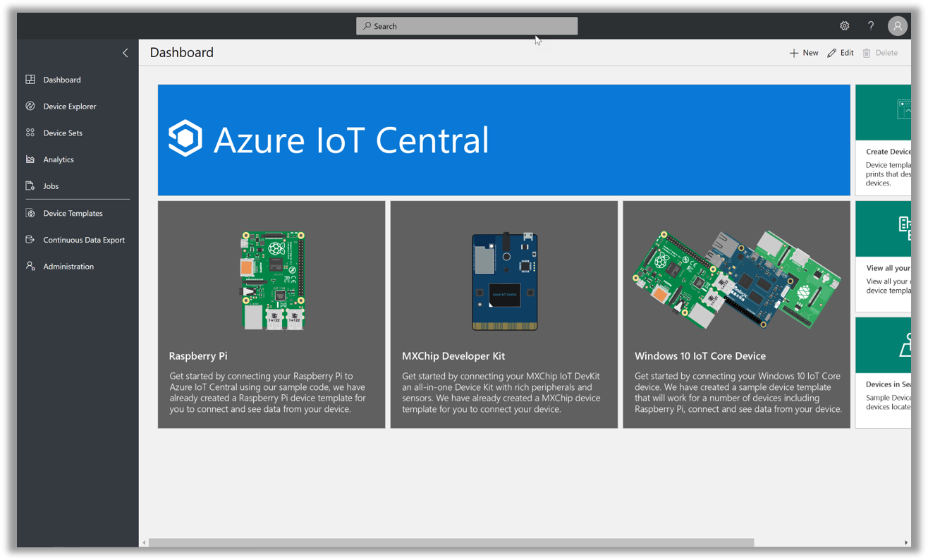Click the trash icon beside Delete
The height and width of the screenshot is (560, 928).
pos(867,53)
